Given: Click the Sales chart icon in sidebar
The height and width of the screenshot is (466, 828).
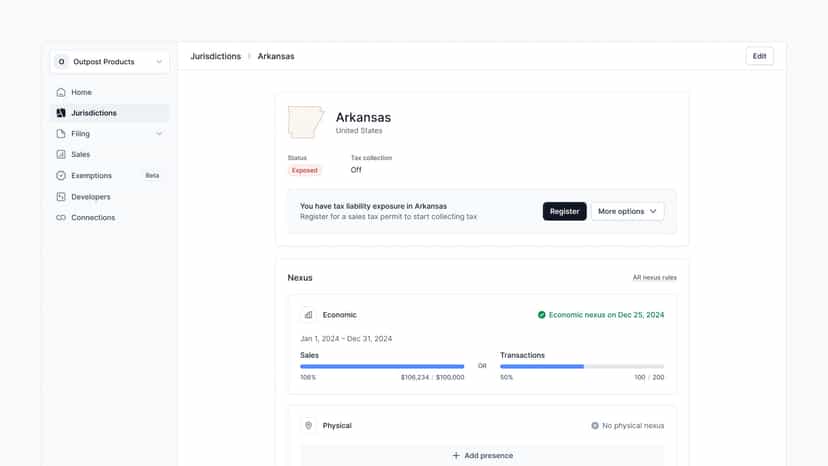Looking at the screenshot, I should pos(61,154).
